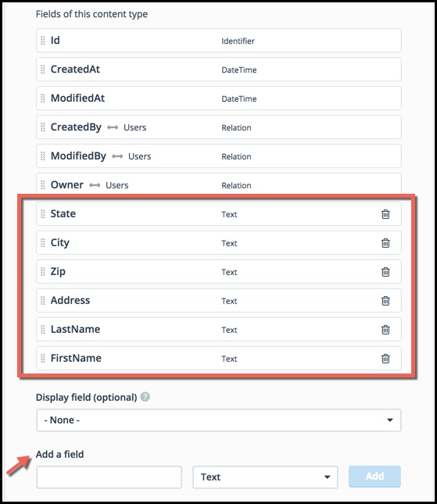437x504 pixels.
Task: Open the Display field None dropdown
Action: pos(219,420)
